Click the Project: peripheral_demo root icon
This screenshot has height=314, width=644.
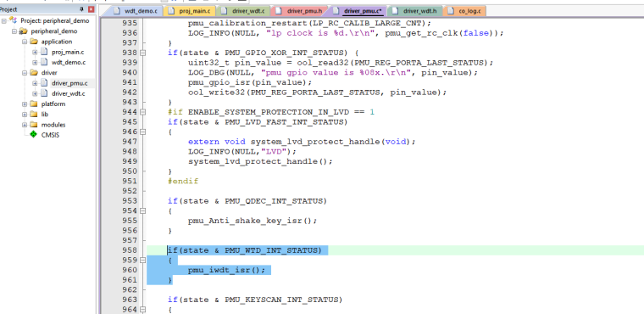(x=14, y=20)
